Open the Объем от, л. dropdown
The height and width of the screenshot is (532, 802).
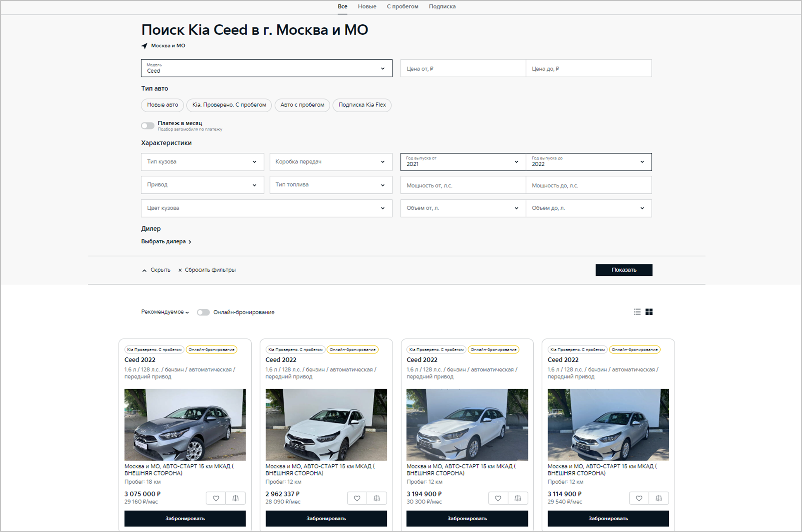[x=463, y=208]
